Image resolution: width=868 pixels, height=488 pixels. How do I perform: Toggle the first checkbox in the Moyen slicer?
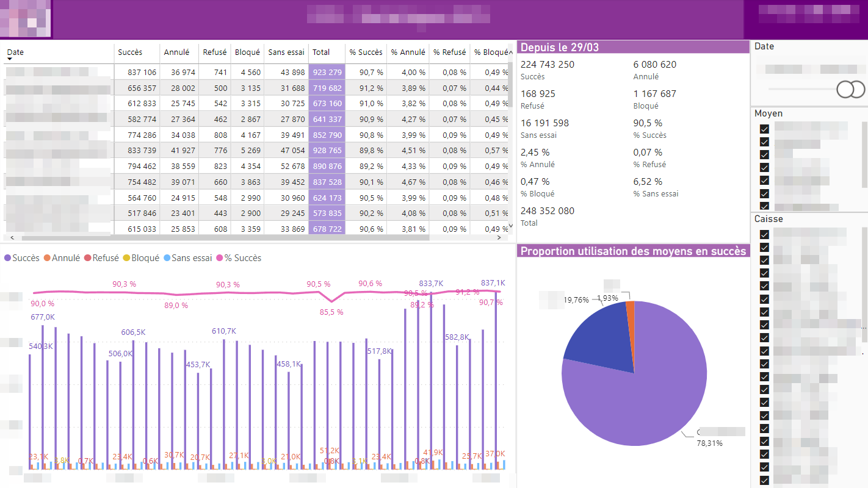coord(764,129)
